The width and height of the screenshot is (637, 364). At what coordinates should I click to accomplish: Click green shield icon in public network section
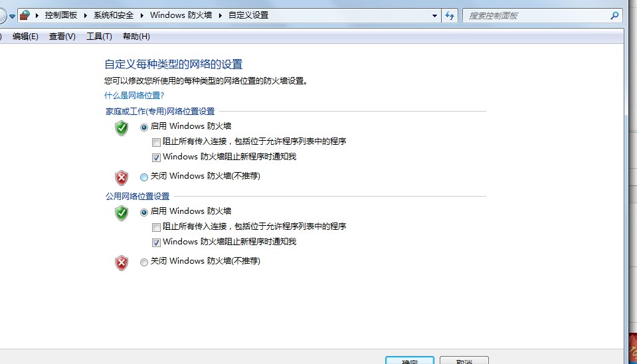coord(122,213)
